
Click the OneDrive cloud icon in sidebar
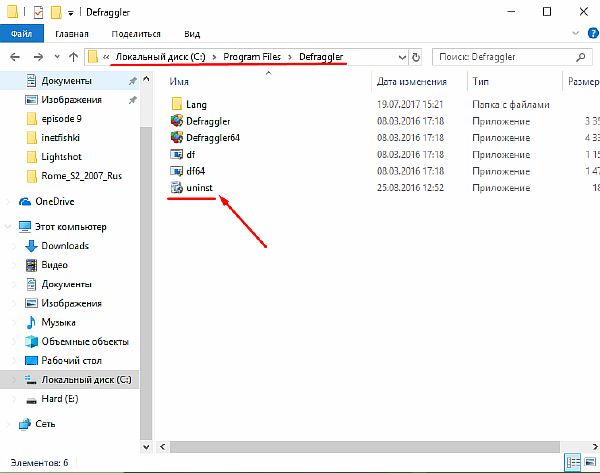[25, 200]
